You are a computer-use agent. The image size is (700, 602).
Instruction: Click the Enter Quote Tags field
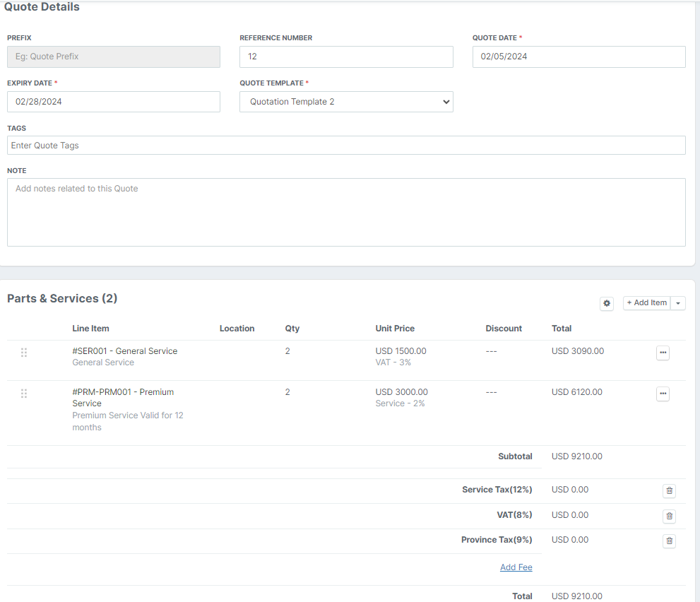pos(346,146)
